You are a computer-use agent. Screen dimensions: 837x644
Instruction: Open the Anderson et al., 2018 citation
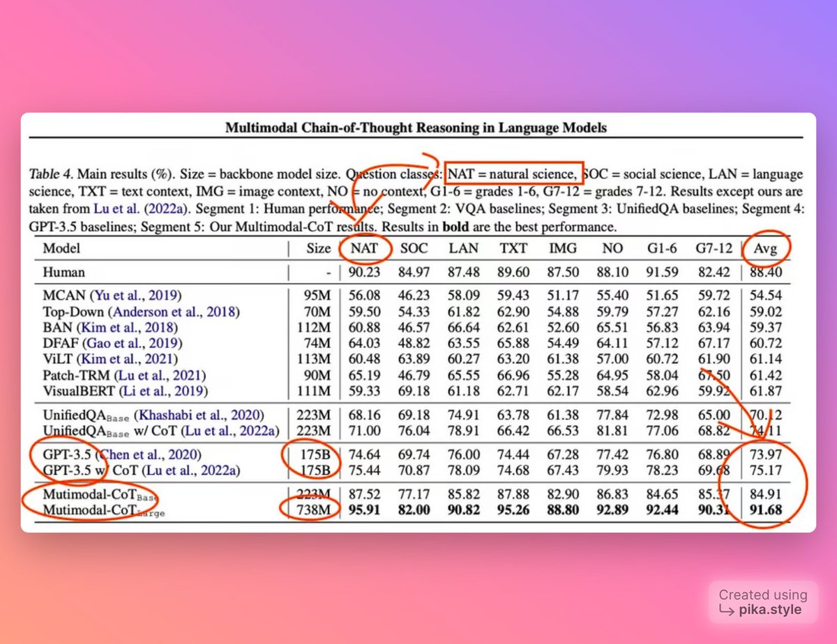point(172,311)
